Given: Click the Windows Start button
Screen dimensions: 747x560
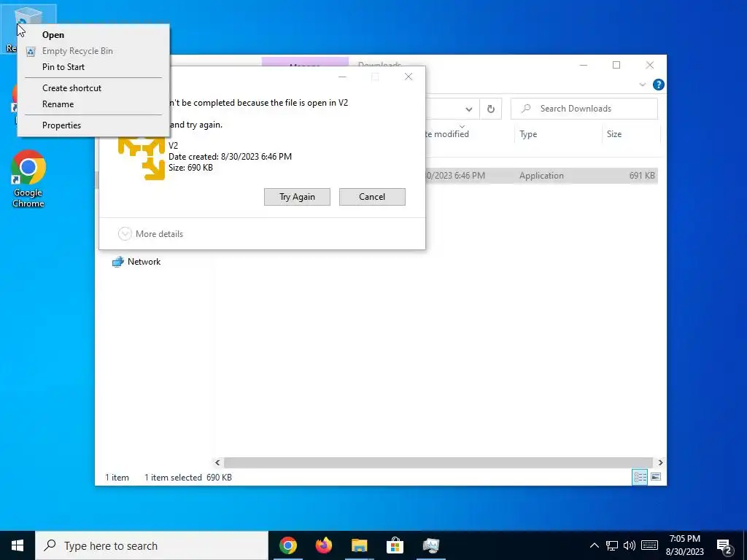Looking at the screenshot, I should [18, 545].
